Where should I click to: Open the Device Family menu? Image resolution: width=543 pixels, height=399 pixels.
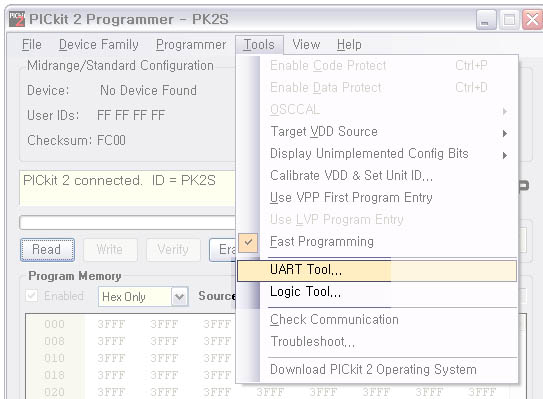click(x=99, y=45)
